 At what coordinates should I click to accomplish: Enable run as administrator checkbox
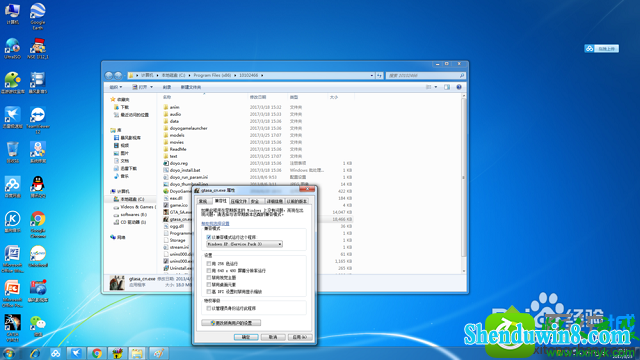click(209, 308)
